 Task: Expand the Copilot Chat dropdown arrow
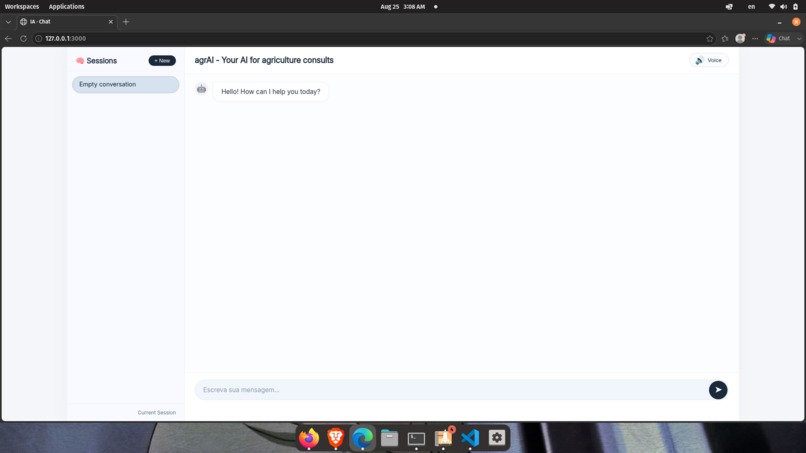point(799,39)
